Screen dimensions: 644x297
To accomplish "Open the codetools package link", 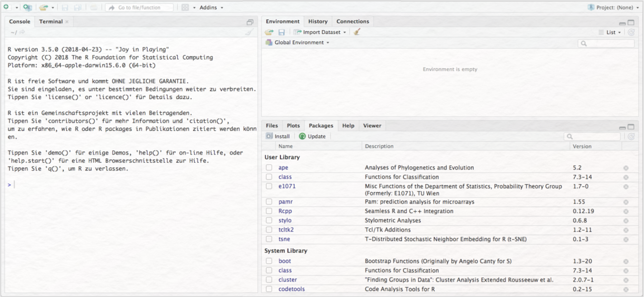I will (291, 289).
